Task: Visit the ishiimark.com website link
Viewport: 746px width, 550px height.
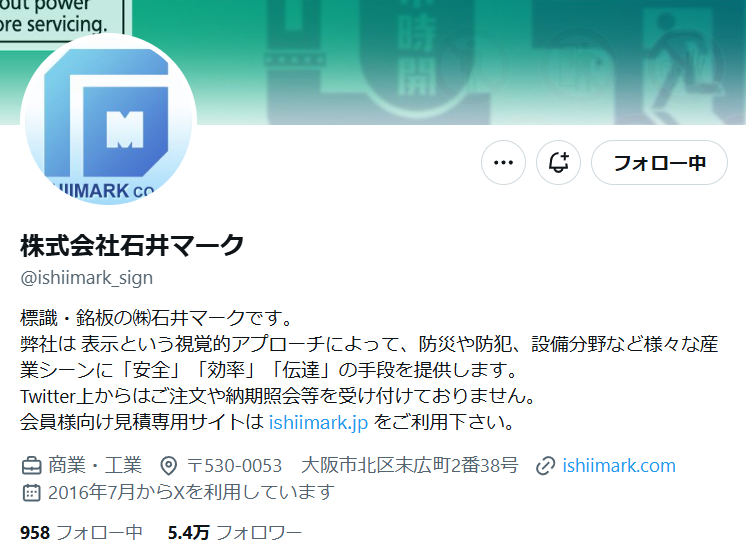Action: (619, 465)
